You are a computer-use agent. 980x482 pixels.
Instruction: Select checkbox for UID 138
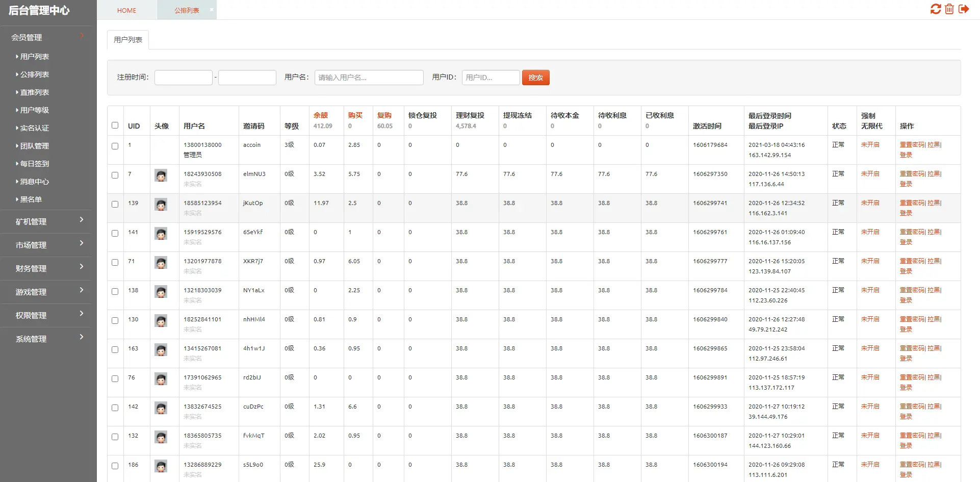click(115, 291)
